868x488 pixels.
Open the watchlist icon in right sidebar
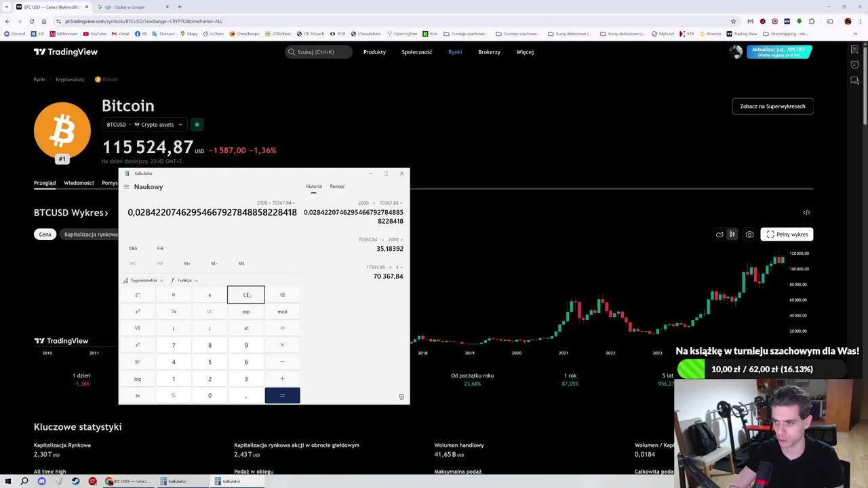pos(854,49)
